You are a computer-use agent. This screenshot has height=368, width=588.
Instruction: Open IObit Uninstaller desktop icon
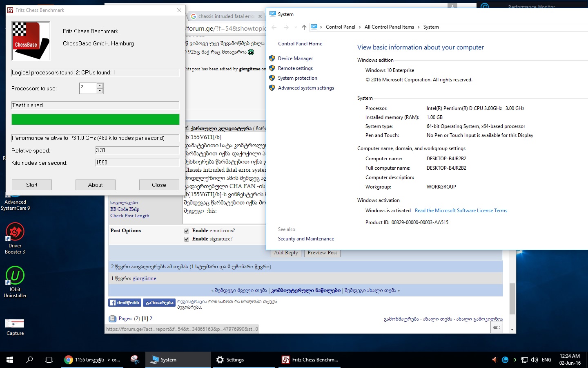tap(15, 276)
